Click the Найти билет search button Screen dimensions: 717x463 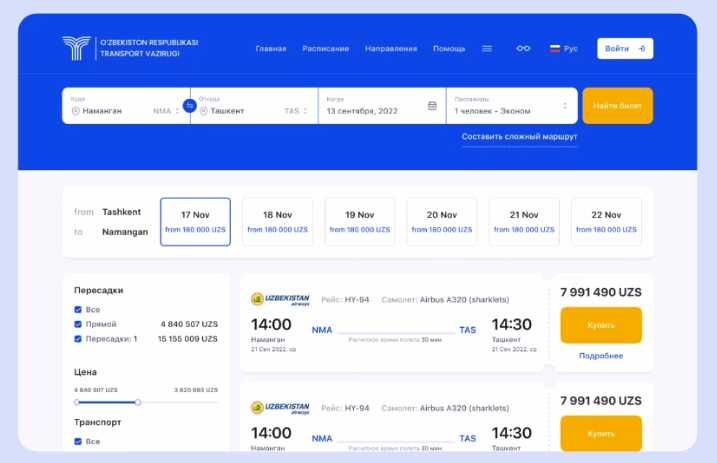click(x=617, y=106)
